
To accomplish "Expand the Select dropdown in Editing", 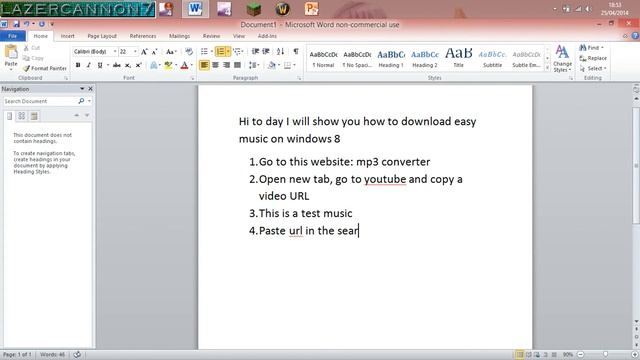I will (x=593, y=69).
